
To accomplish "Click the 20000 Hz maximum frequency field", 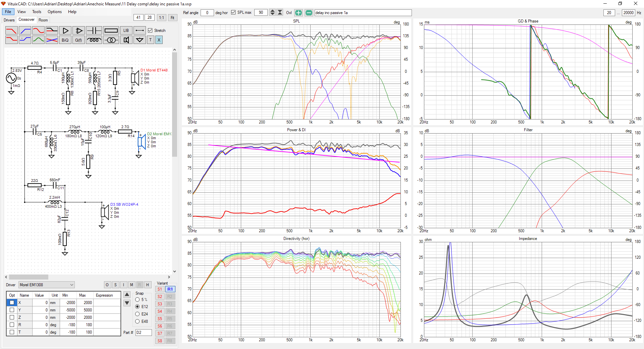I will pyautogui.click(x=628, y=13).
